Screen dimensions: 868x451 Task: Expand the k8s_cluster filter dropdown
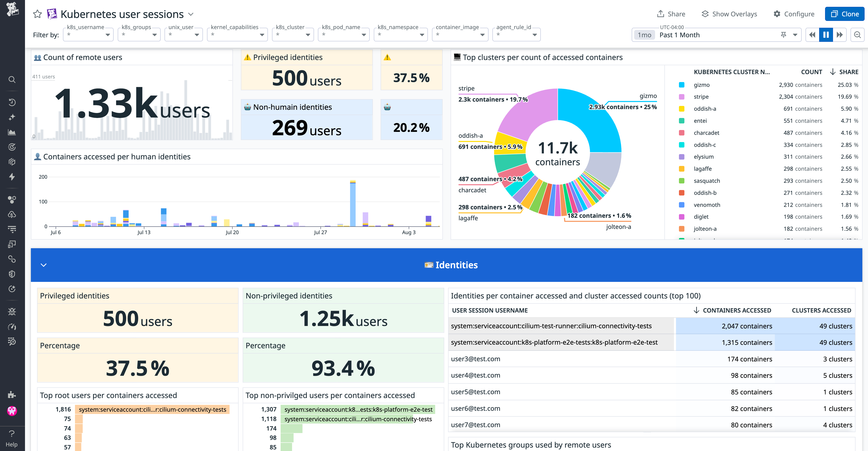[x=308, y=35]
